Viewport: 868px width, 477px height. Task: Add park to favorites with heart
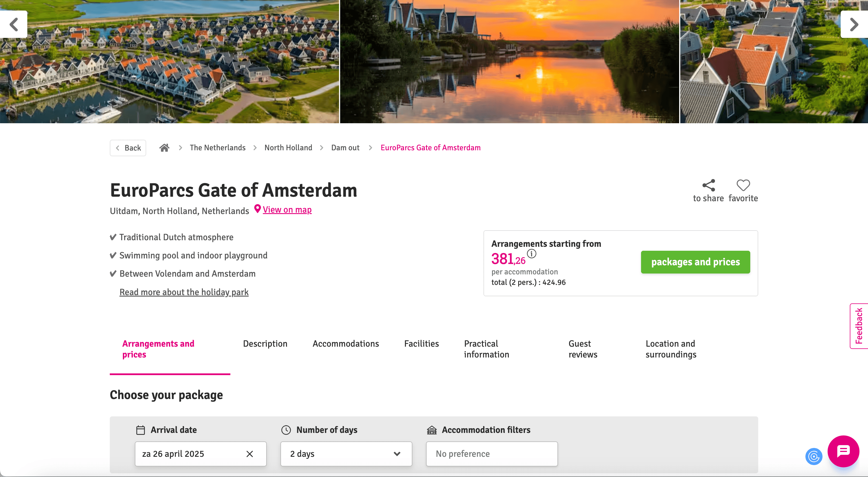(x=743, y=191)
